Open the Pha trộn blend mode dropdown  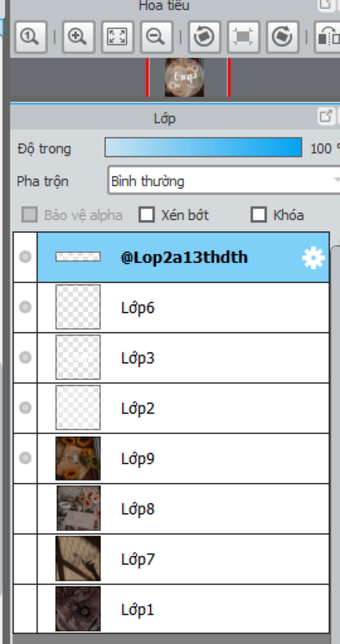[x=224, y=181]
